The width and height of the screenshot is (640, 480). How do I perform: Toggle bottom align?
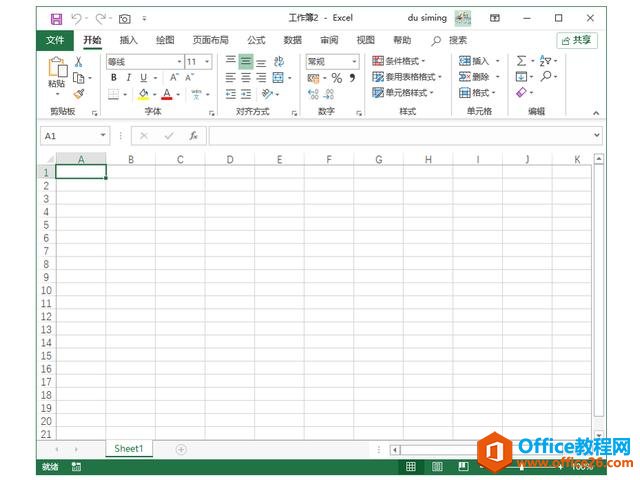point(261,62)
